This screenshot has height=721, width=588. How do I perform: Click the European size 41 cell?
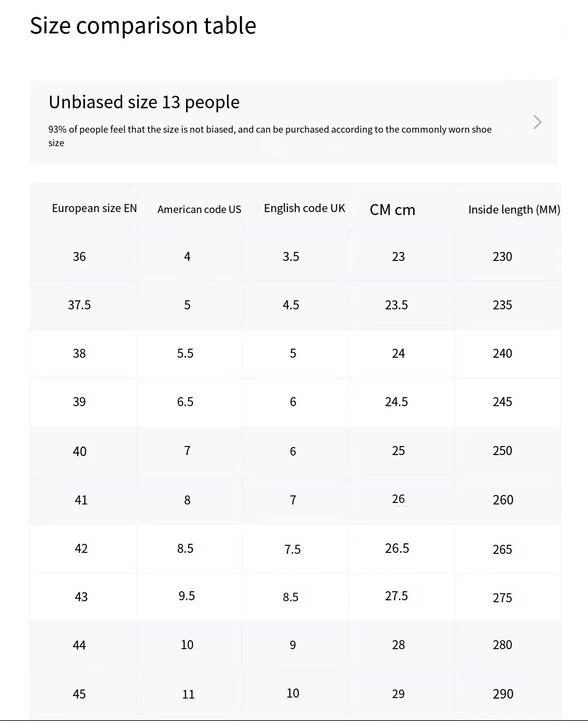81,500
